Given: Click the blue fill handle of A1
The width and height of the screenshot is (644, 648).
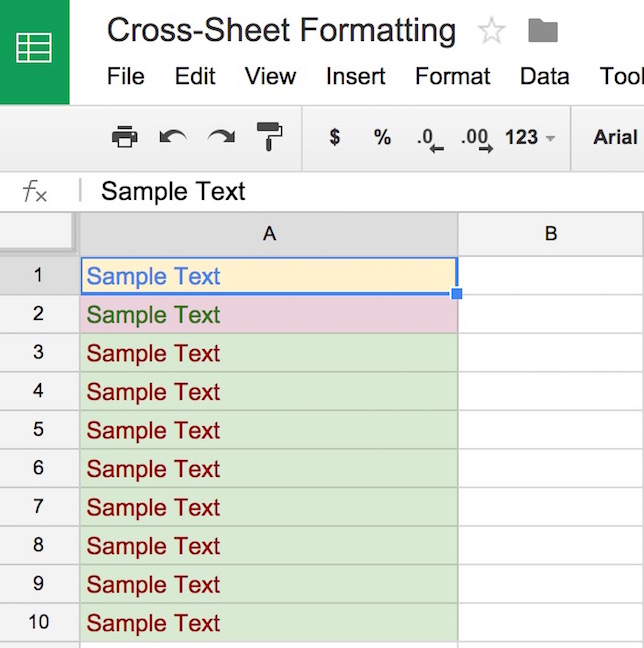Looking at the screenshot, I should (457, 294).
